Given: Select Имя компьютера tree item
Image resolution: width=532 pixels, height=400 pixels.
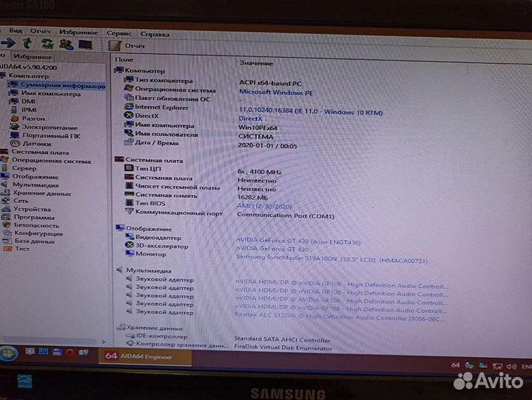Looking at the screenshot, I should (x=51, y=93).
